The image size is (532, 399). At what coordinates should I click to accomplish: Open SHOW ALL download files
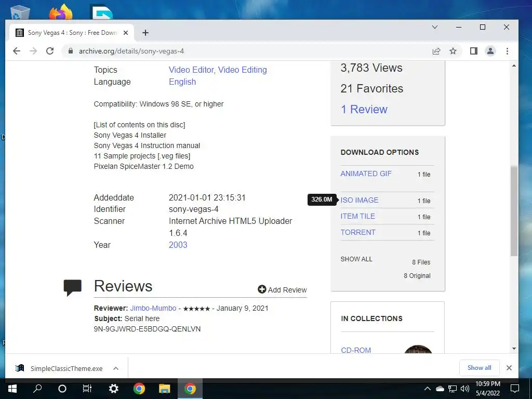pyautogui.click(x=356, y=259)
